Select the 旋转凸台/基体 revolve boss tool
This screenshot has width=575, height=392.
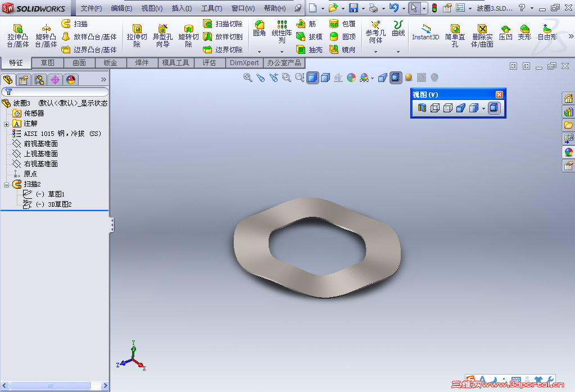tap(46, 35)
